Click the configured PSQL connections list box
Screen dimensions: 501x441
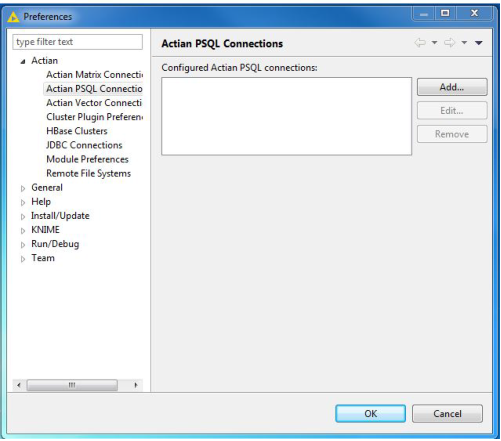pos(287,116)
